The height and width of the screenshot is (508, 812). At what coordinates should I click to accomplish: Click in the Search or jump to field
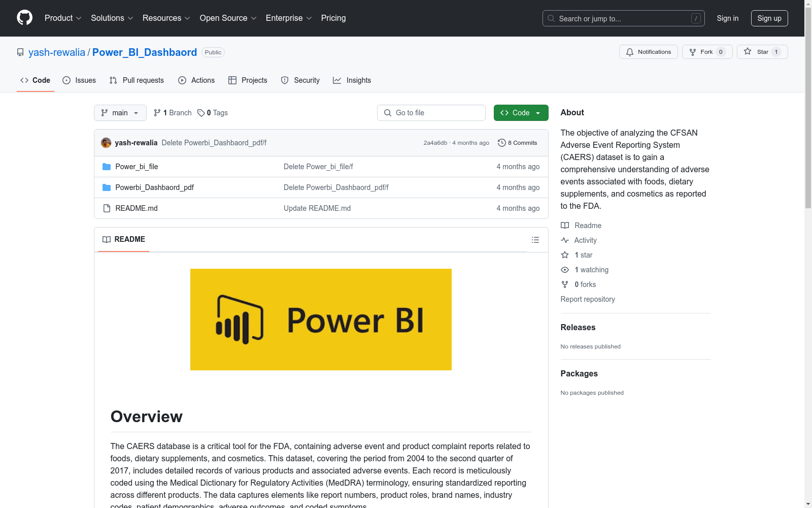pyautogui.click(x=624, y=18)
